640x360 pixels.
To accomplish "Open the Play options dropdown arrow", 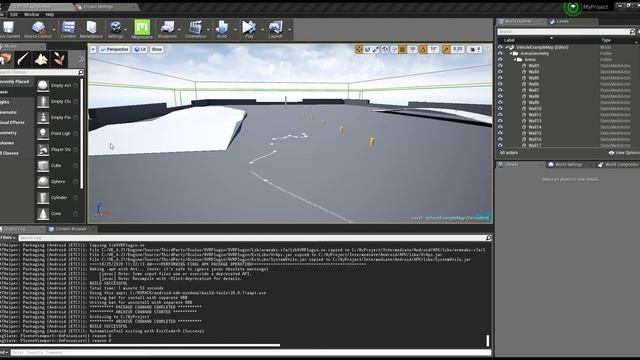I will (x=262, y=29).
